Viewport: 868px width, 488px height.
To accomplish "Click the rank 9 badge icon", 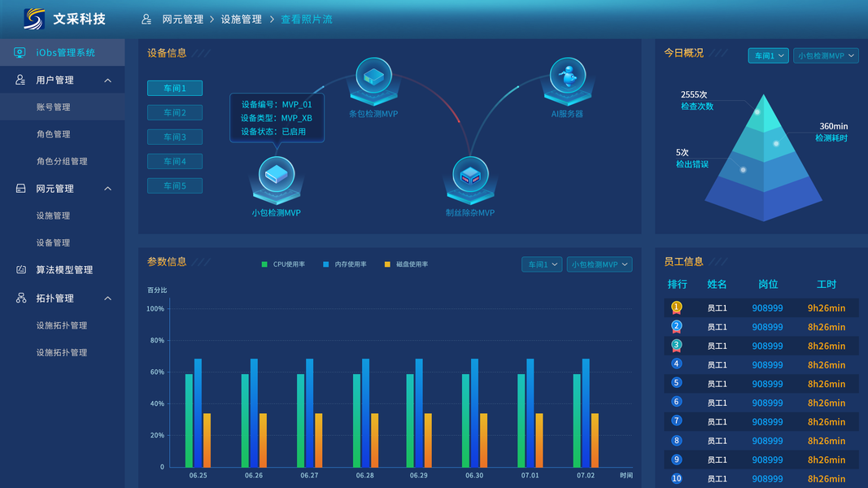I will pyautogui.click(x=677, y=460).
